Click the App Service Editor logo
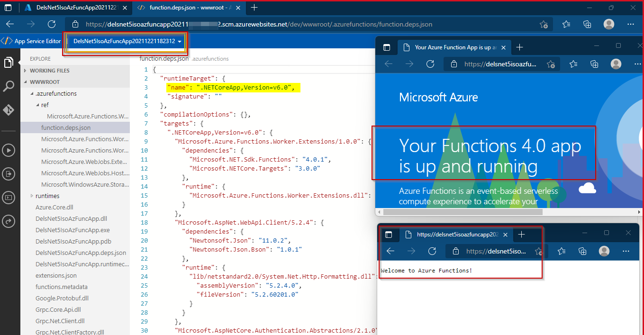Image resolution: width=644 pixels, height=335 pixels. click(7, 41)
